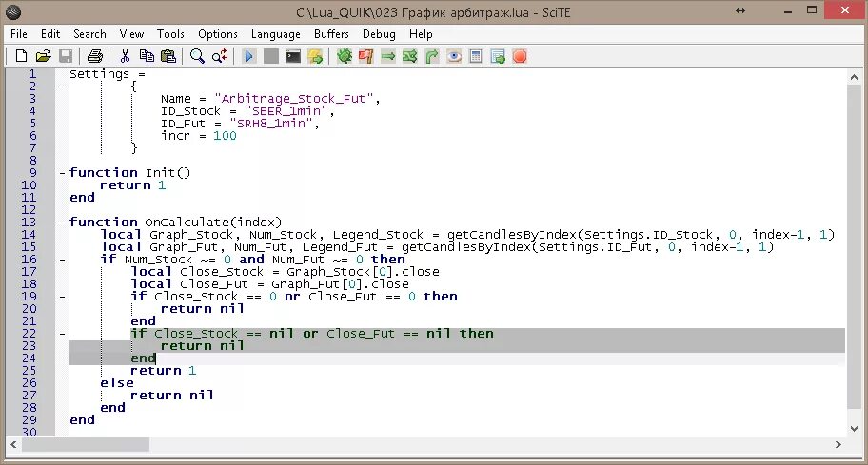Open the Search menu
Screen dimensions: 868x465
(x=89, y=33)
